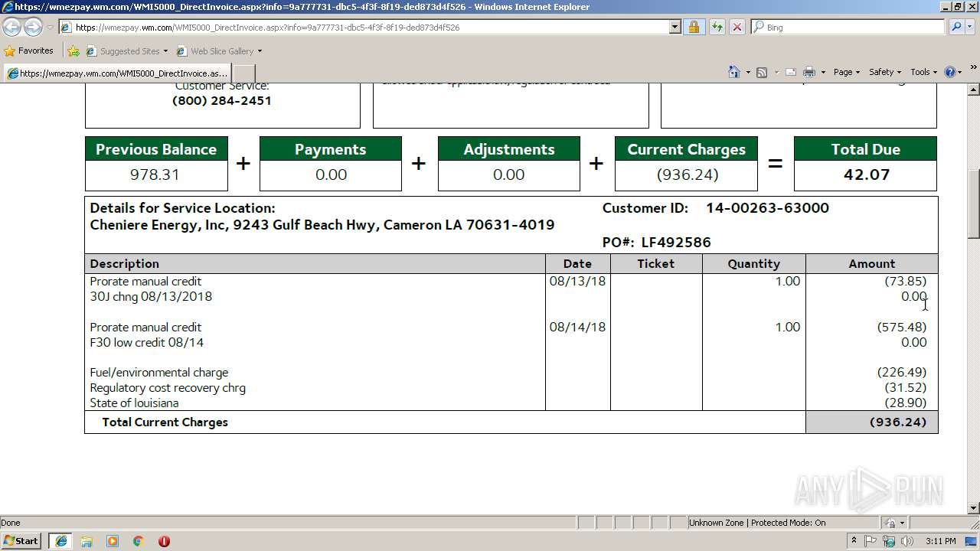Click scrollbar up arrow

pos(974,89)
